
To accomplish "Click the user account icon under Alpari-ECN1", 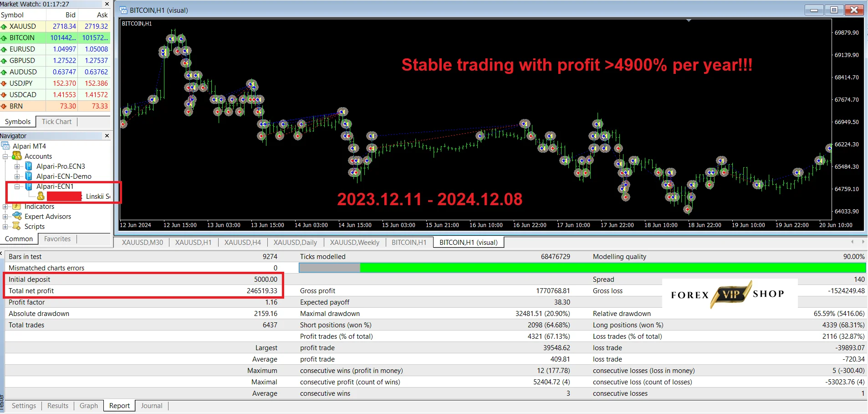I will tap(41, 196).
